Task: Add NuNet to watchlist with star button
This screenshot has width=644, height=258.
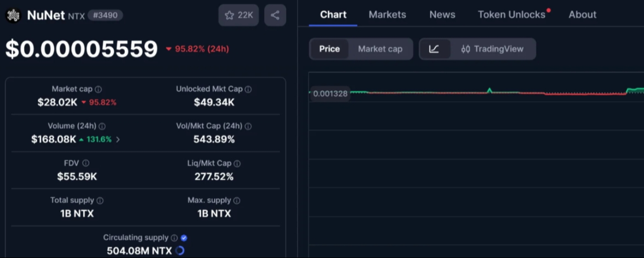Action: (x=238, y=15)
